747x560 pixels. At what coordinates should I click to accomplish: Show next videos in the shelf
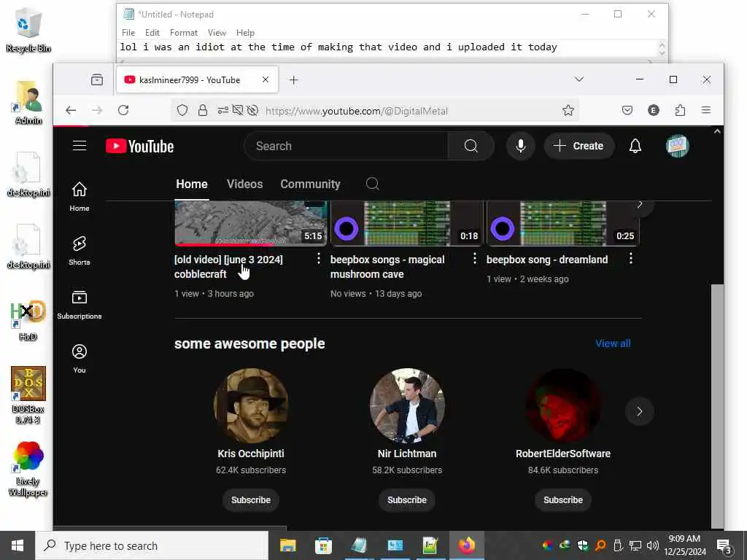pyautogui.click(x=640, y=205)
